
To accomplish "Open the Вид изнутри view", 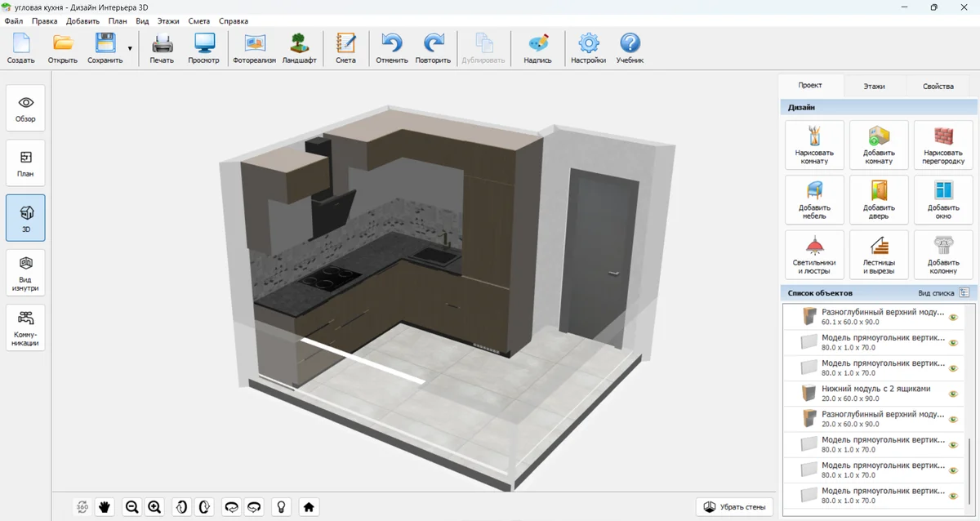I will click(25, 273).
